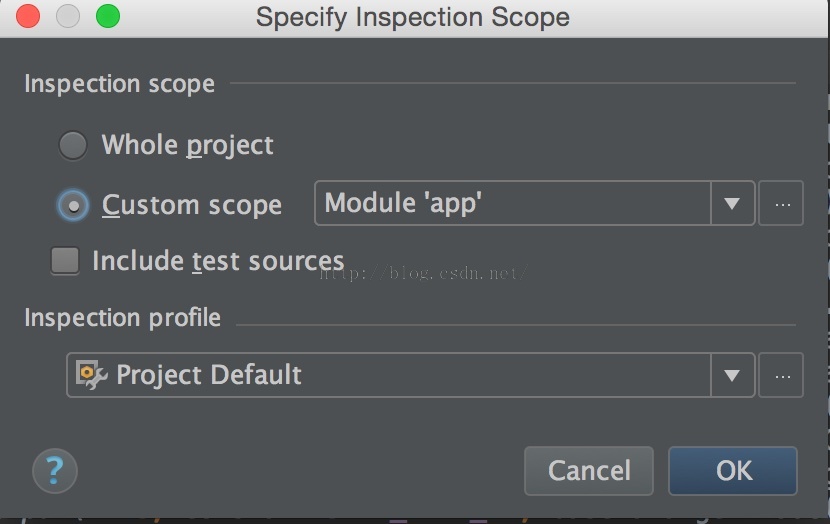
Task: Click the blue help question mark icon
Action: [55, 471]
